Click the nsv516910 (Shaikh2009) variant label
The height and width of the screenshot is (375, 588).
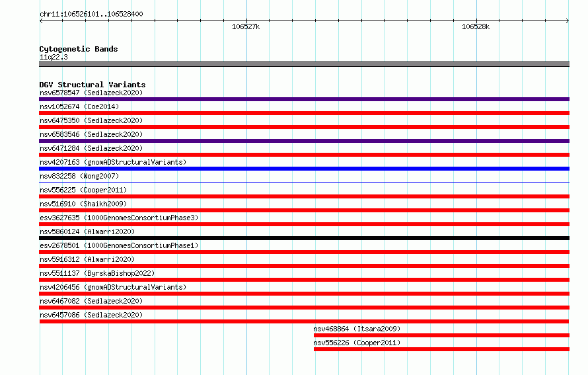coord(83,204)
